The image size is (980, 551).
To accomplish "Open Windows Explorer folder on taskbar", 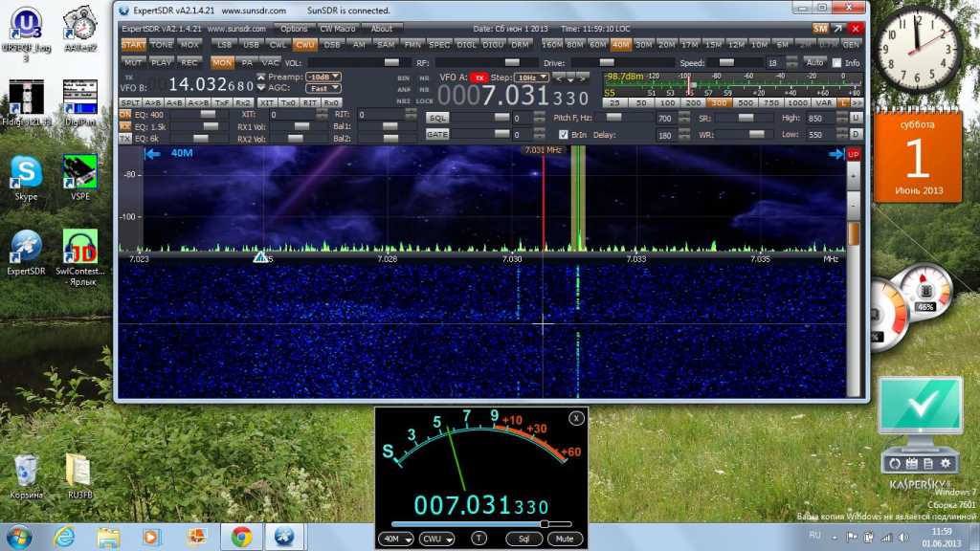I will click(108, 538).
